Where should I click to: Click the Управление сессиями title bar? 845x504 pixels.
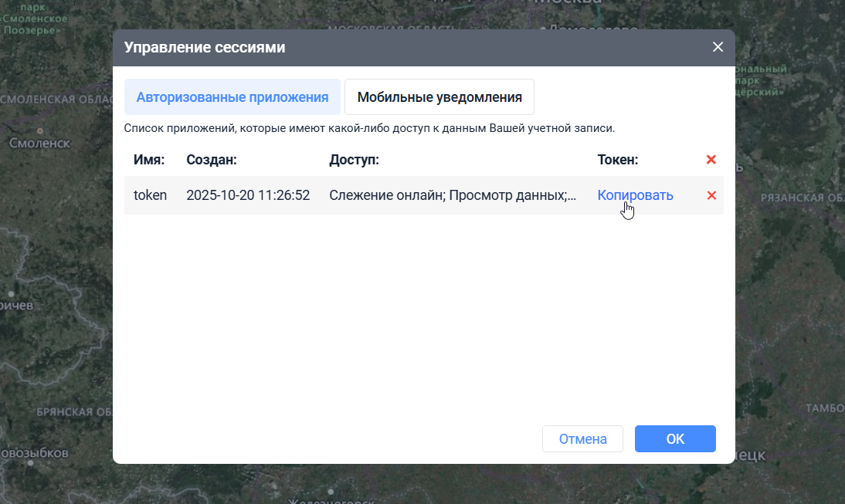click(x=386, y=47)
